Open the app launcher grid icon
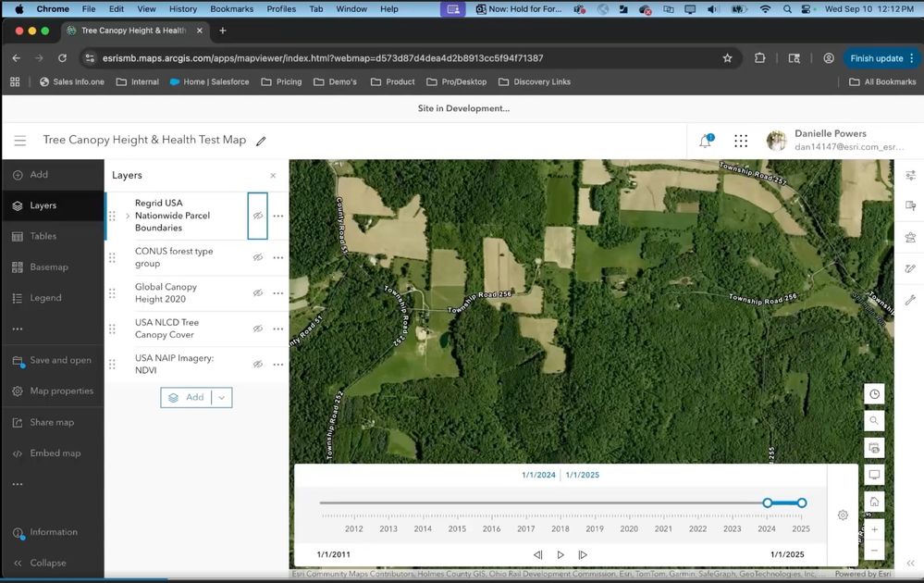This screenshot has width=924, height=583. 741,141
